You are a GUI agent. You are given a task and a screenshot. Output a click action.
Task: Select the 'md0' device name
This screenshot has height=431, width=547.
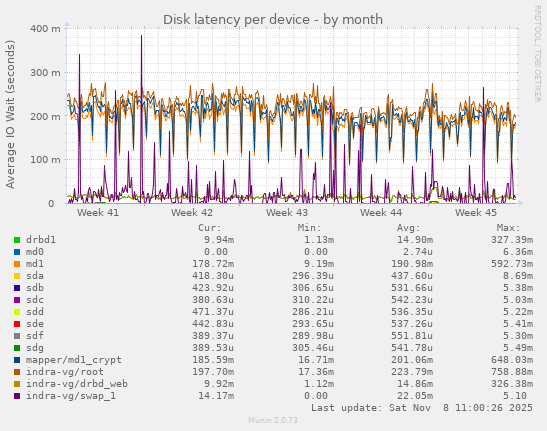(x=35, y=252)
